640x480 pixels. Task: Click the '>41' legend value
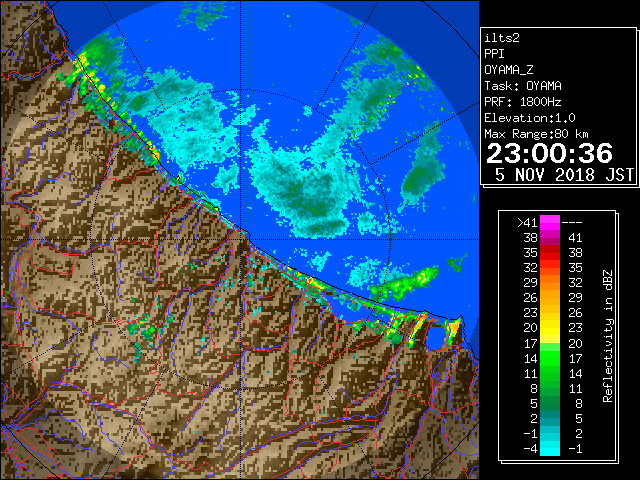pyautogui.click(x=527, y=223)
